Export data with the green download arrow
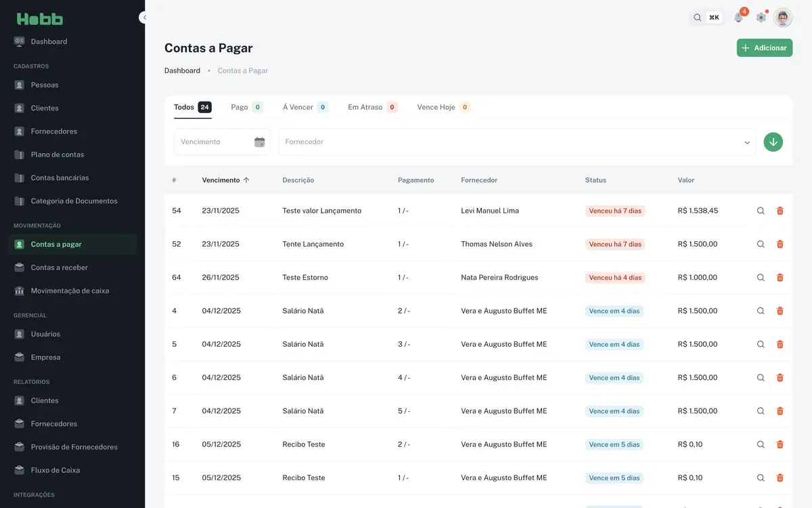812x508 pixels. point(773,142)
